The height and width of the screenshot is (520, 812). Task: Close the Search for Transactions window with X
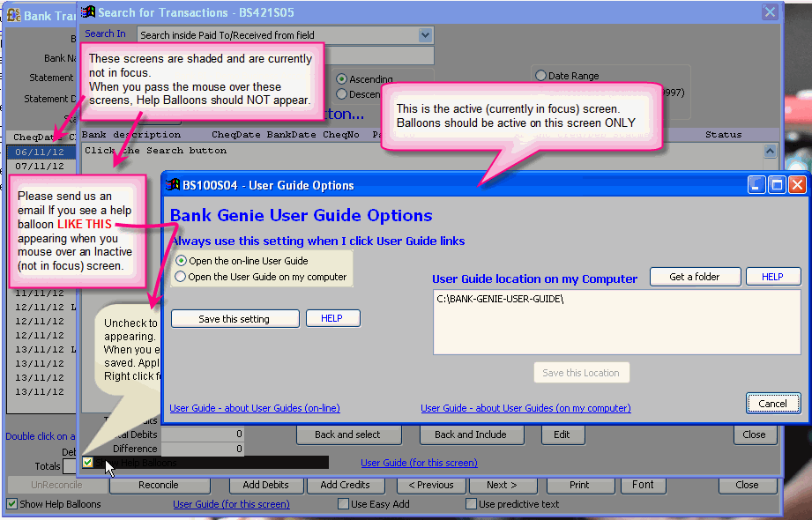pos(770,12)
